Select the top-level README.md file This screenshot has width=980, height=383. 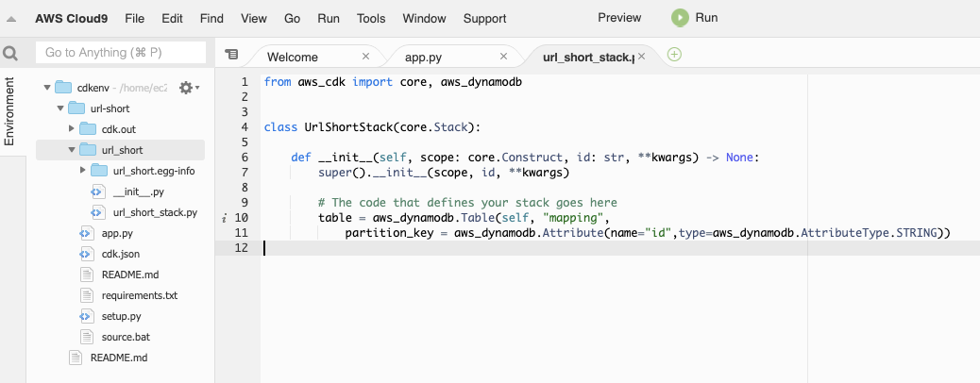click(120, 358)
